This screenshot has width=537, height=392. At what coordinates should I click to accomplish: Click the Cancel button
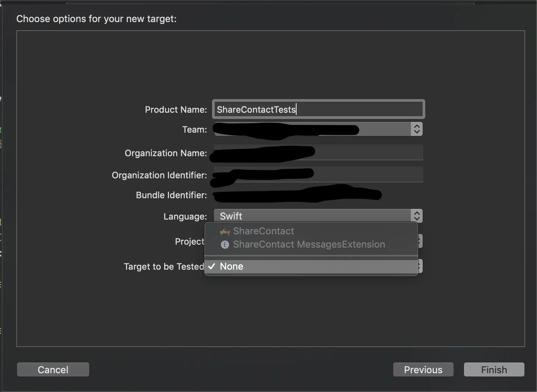[53, 370]
